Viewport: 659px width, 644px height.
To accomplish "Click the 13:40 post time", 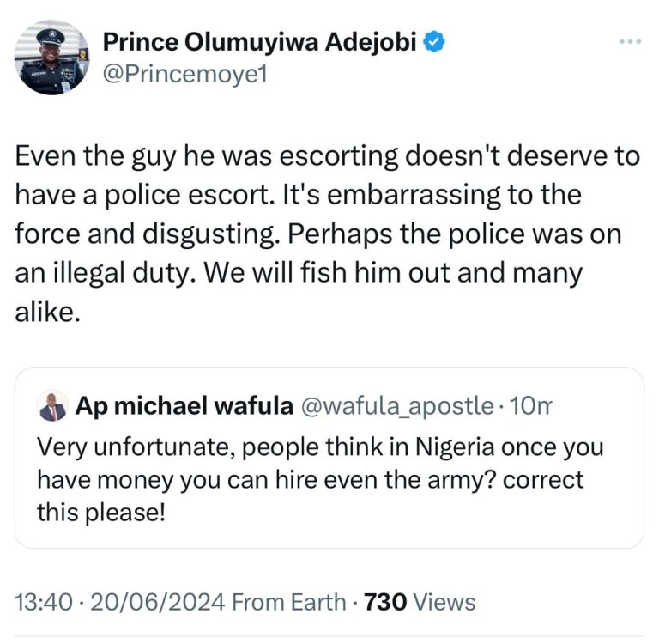I will pyautogui.click(x=40, y=602).
